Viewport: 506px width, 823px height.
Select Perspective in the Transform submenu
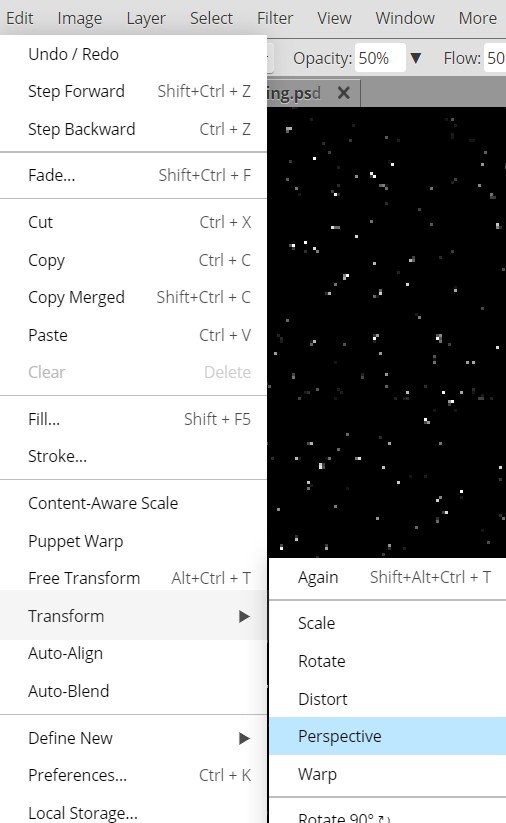(387, 736)
